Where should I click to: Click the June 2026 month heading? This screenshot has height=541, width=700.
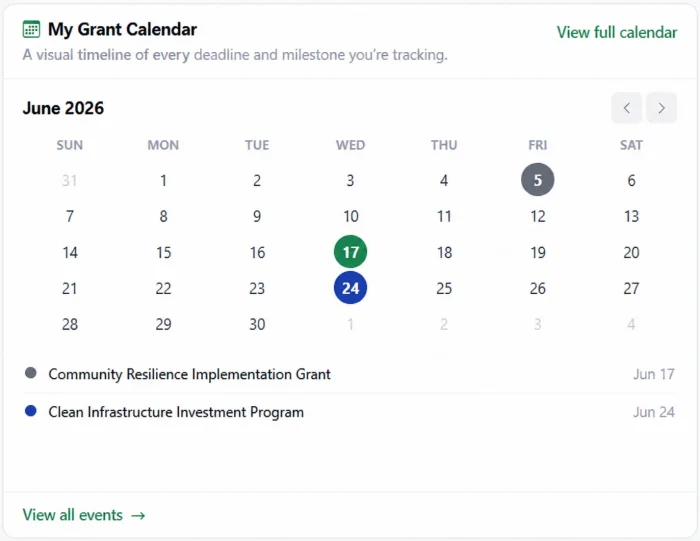(x=63, y=108)
